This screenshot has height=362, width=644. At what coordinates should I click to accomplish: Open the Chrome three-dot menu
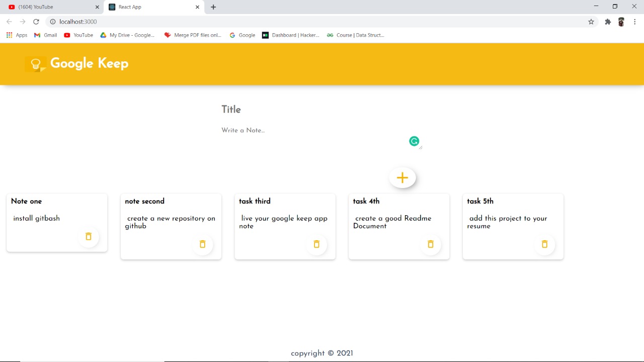[x=635, y=22]
